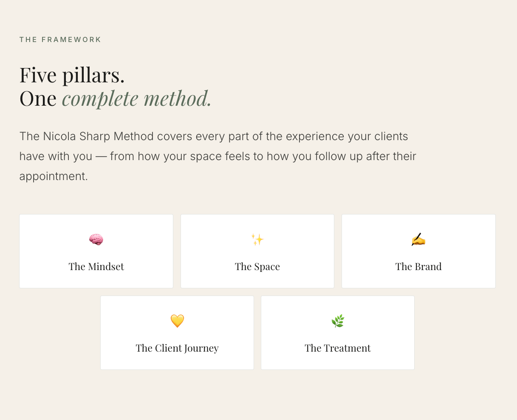This screenshot has height=420, width=517.
Task: Open The Treatment pillar card
Action: point(338,333)
